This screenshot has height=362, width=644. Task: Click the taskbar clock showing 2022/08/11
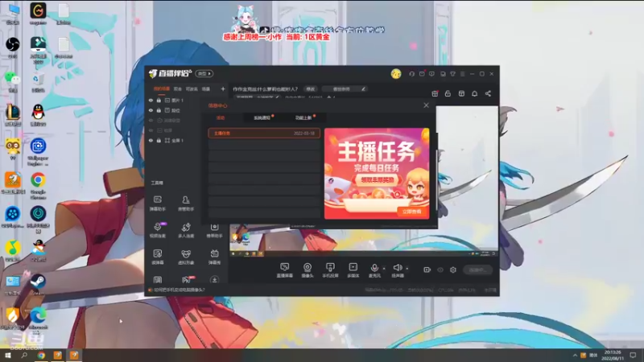(613, 356)
